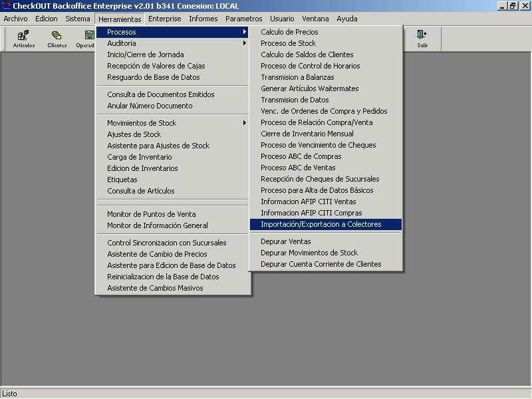The image size is (532, 399).
Task: Open the Usuario menu
Action: 282,19
